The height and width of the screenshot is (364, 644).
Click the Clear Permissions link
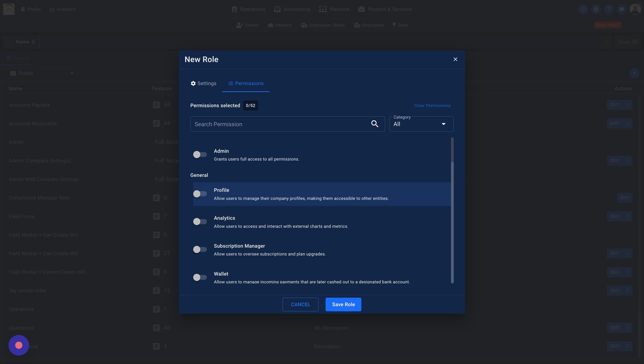point(432,105)
